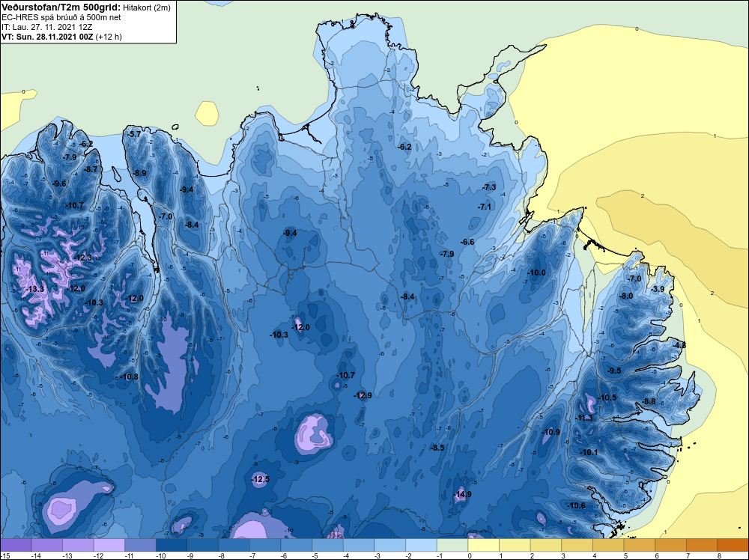Screen dimensions: 749x560
Task: Click the 5 legend scale label
Action: click(x=625, y=556)
